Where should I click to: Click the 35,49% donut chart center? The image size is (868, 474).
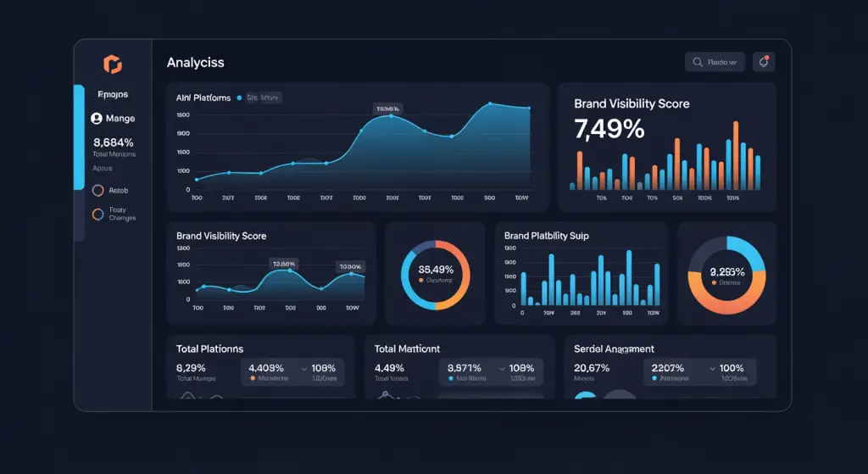coord(435,274)
